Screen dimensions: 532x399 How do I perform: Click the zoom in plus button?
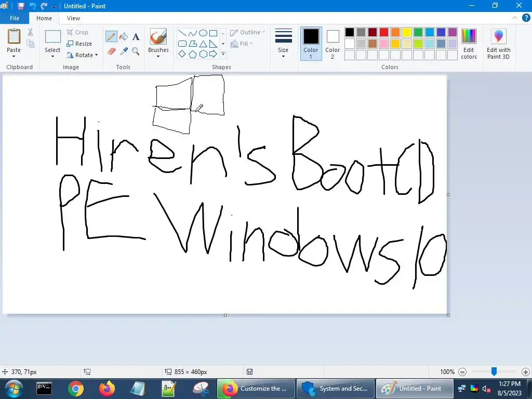[526, 372]
